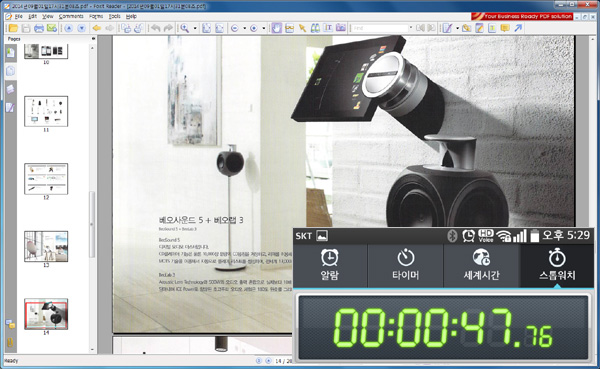Click the Print icon in toolbar
The width and height of the screenshot is (600, 369).
coord(39,28)
